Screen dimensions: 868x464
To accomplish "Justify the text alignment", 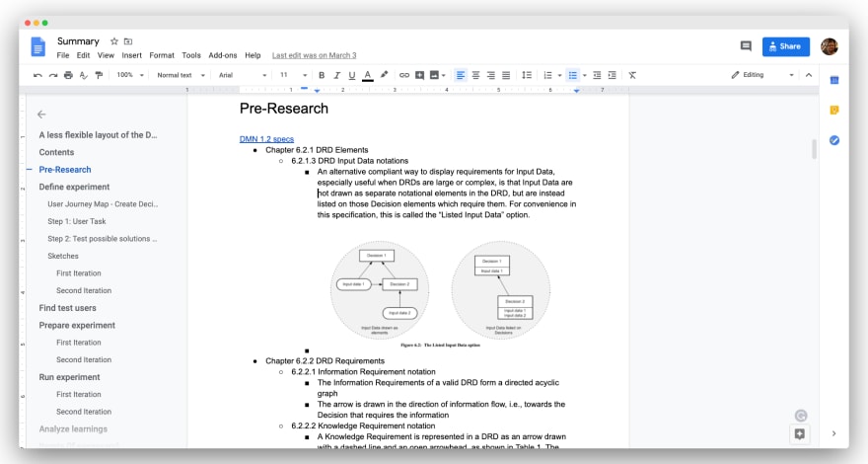I will 506,75.
